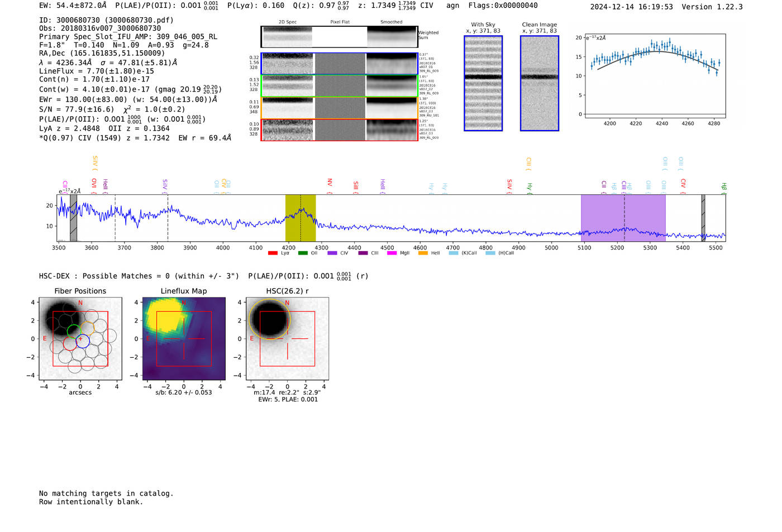
Task: Click the 'ID: 3000680730' line
Action: coord(106,20)
